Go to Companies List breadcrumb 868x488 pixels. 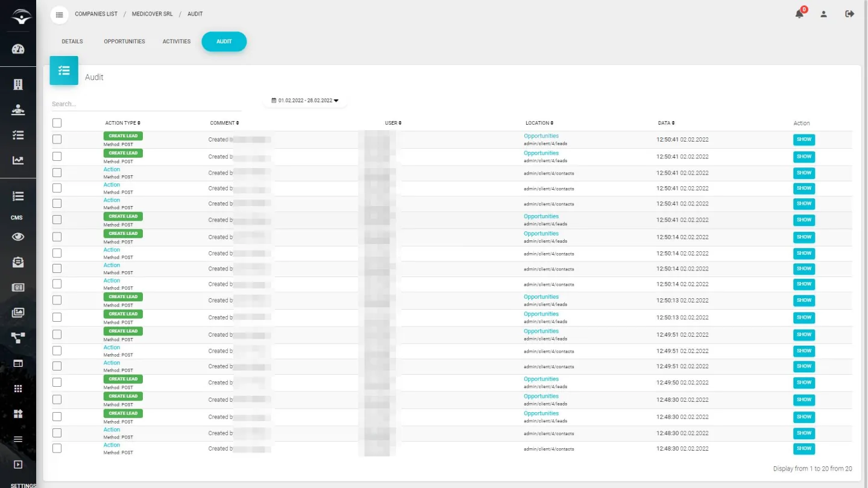[x=95, y=14]
